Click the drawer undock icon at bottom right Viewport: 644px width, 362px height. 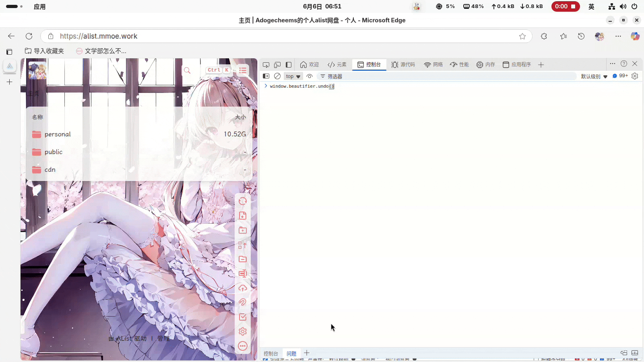[x=624, y=353]
